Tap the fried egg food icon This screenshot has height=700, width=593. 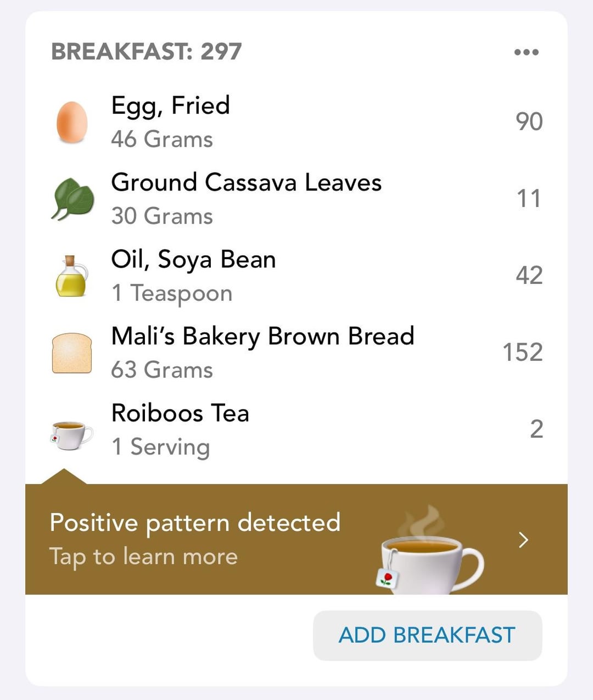point(72,122)
